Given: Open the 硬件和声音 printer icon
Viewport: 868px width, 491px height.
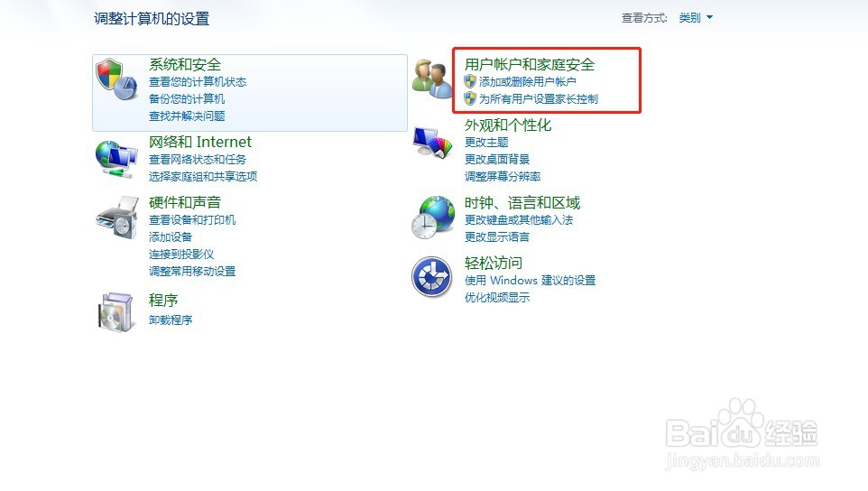Looking at the screenshot, I should coord(116,218).
